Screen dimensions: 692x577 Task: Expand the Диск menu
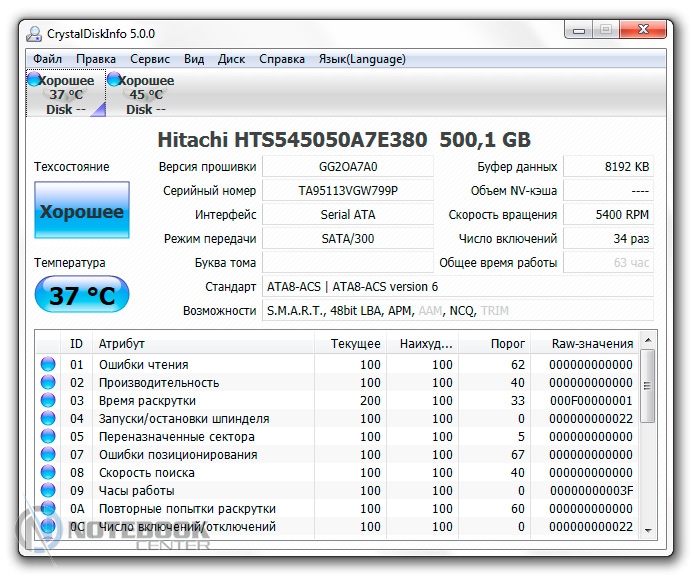tap(231, 59)
